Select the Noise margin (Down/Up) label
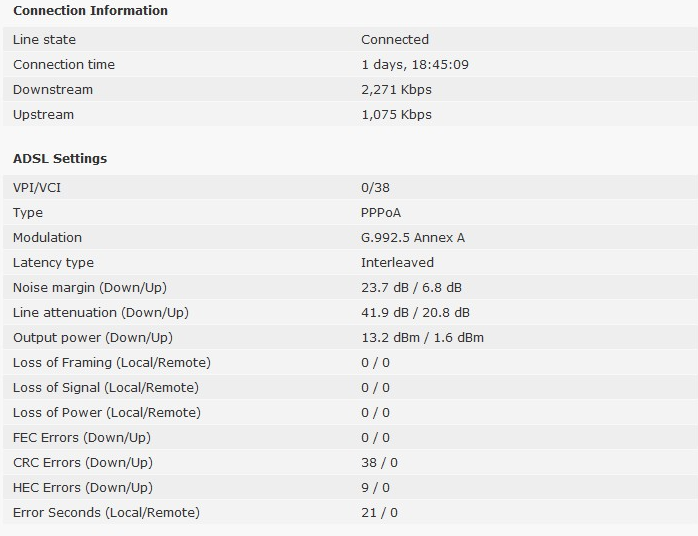 click(92, 288)
